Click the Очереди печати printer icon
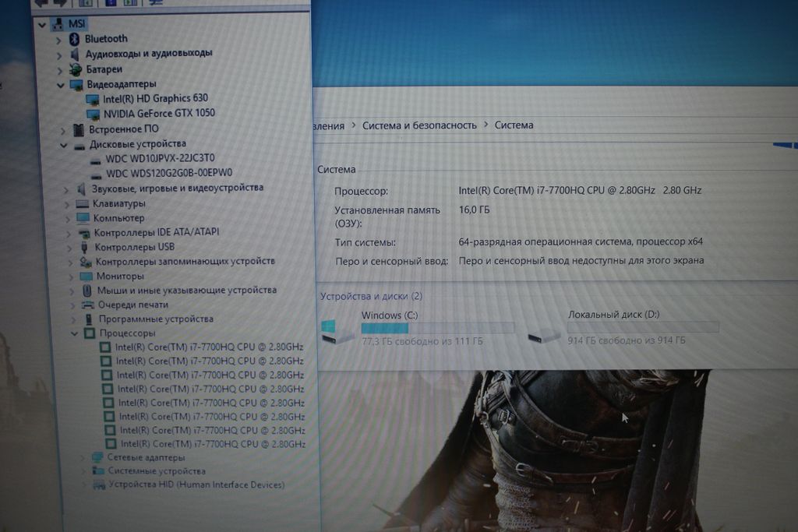Viewport: 798px width, 532px height. click(88, 305)
